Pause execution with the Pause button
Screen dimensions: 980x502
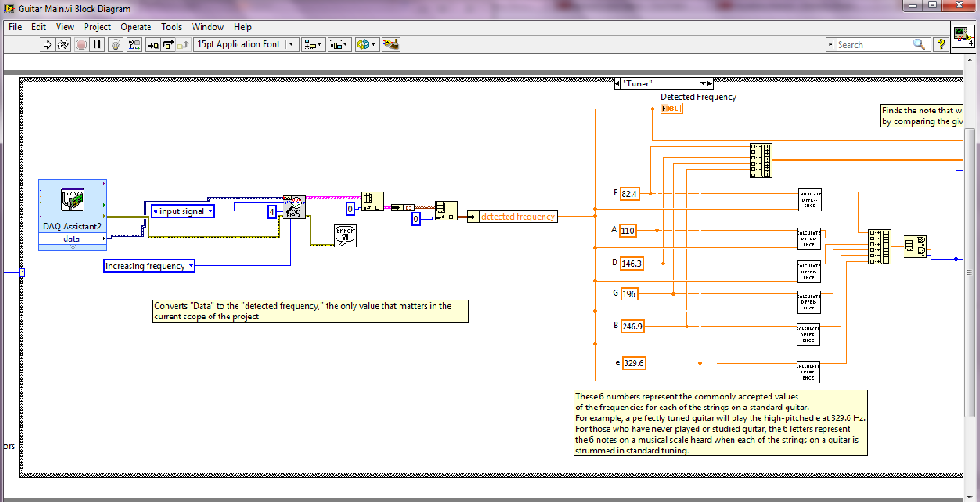click(97, 44)
